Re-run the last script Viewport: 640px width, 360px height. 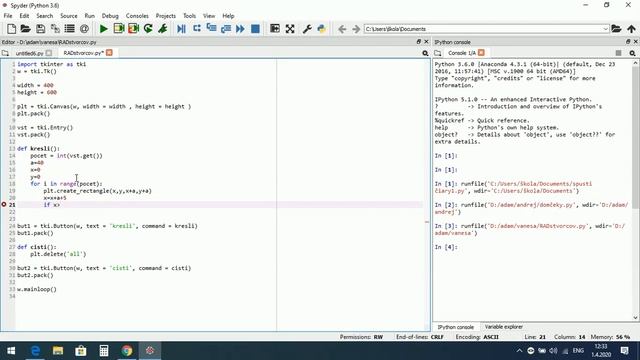pos(148,29)
